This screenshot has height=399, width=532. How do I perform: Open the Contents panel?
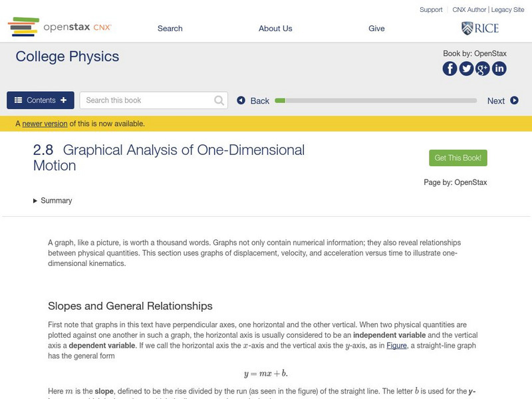pyautogui.click(x=41, y=100)
